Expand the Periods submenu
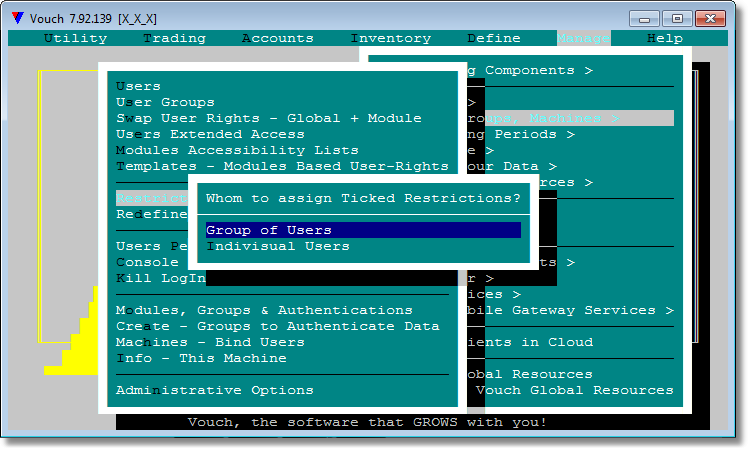 [521, 134]
